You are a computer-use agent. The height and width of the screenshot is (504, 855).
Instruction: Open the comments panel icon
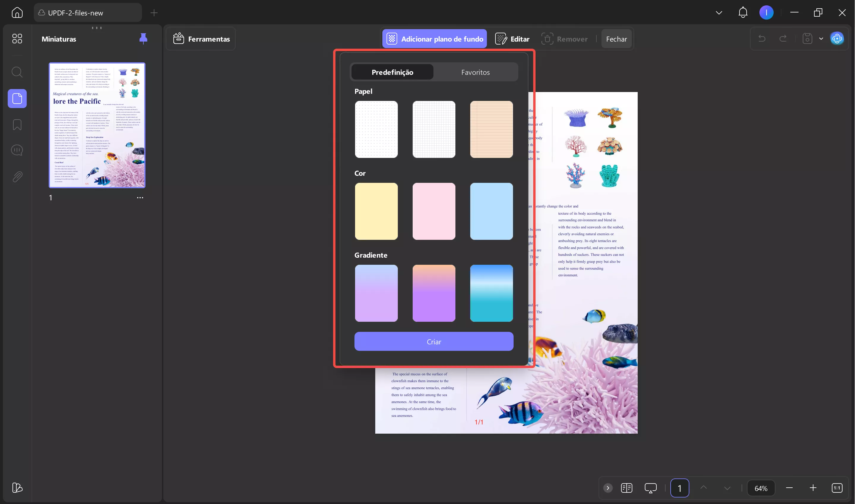coord(17,150)
